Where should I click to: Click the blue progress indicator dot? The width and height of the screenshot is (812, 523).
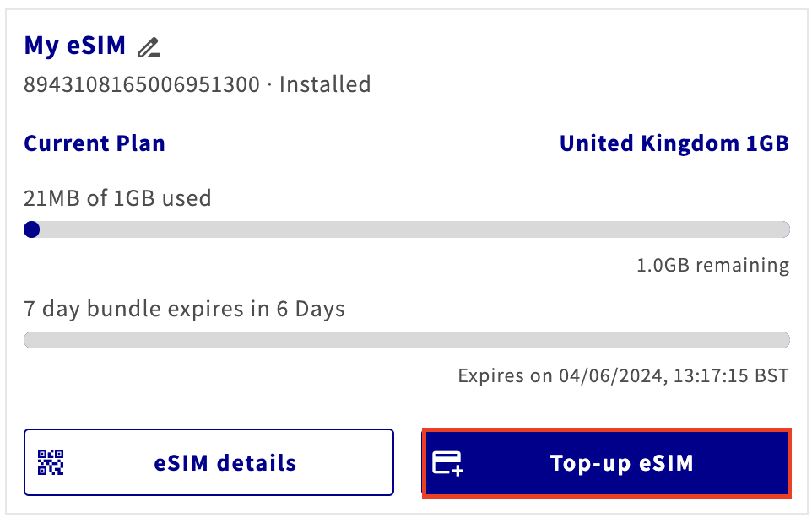pos(32,229)
